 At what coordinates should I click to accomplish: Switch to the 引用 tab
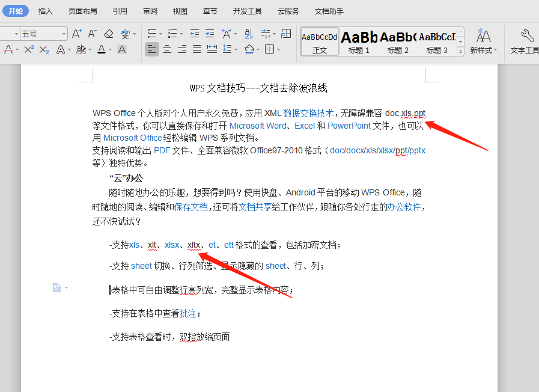click(x=120, y=11)
